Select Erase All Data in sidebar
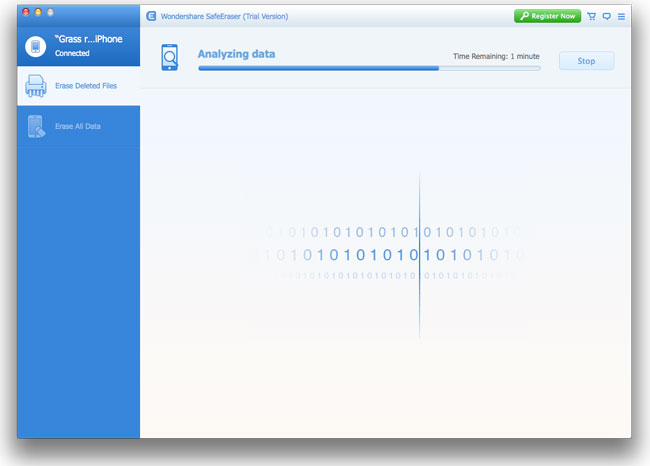The width and height of the screenshot is (650, 466). [79, 126]
